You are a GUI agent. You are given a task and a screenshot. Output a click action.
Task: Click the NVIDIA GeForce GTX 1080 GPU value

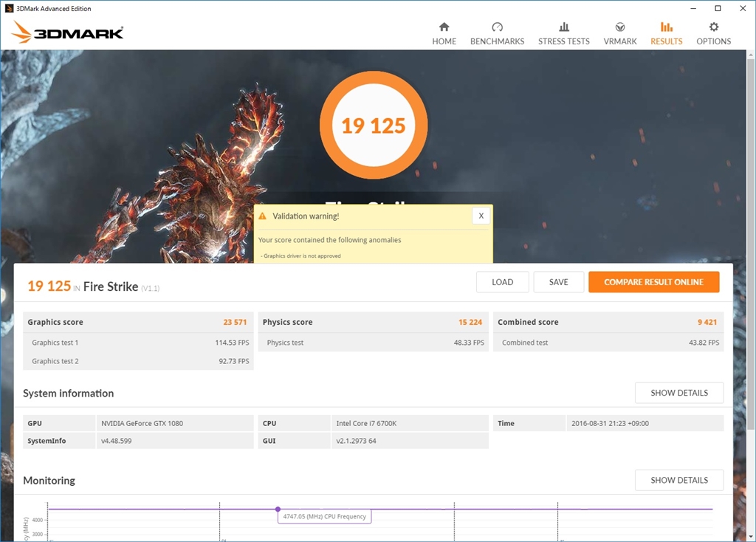coord(142,423)
